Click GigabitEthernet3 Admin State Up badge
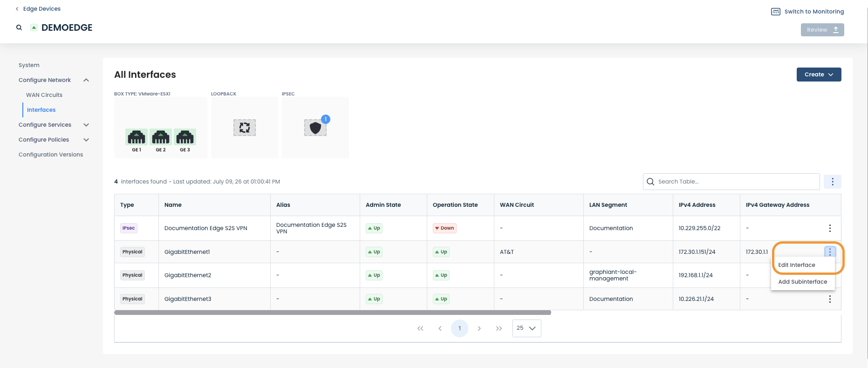The image size is (868, 368). [x=374, y=299]
